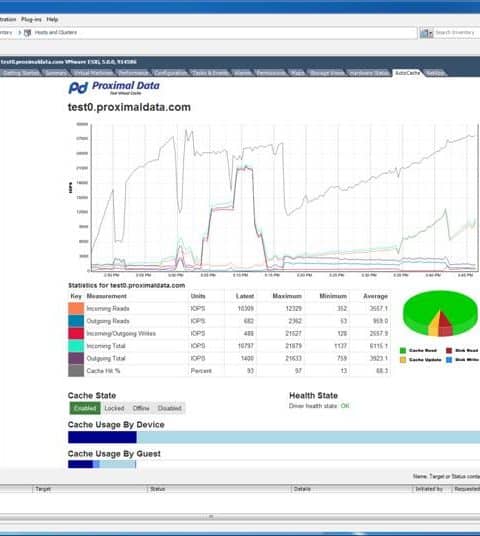Click the red Disk Read legend square

[x=449, y=350]
